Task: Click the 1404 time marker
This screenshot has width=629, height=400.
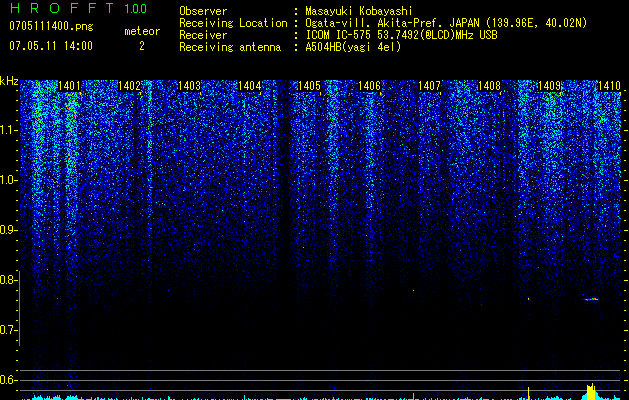Action: coord(250,86)
